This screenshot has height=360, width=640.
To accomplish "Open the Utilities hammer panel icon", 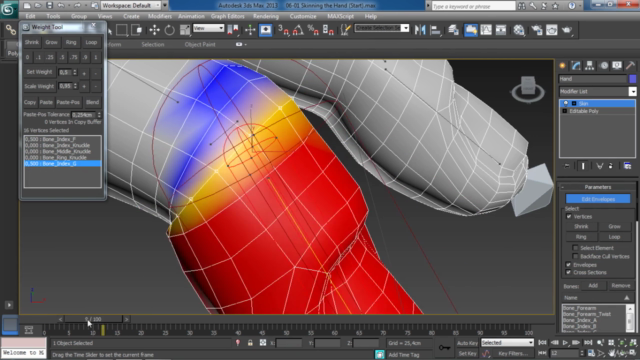I will [631, 65].
